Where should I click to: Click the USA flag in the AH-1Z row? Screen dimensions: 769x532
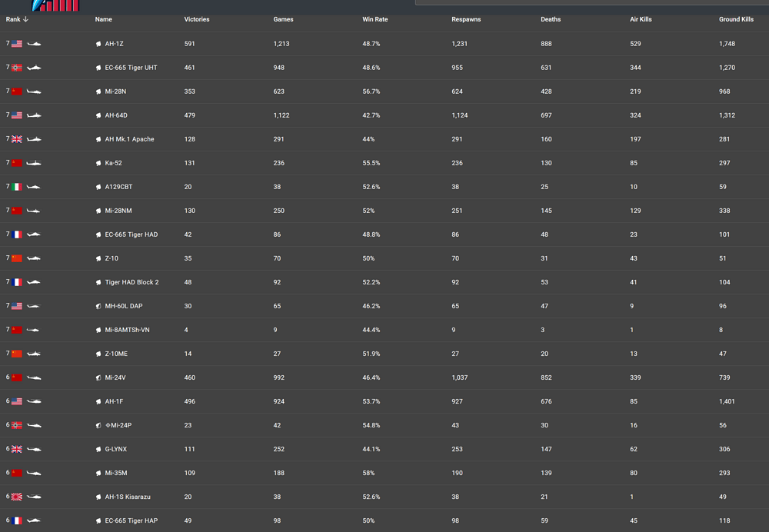(17, 44)
